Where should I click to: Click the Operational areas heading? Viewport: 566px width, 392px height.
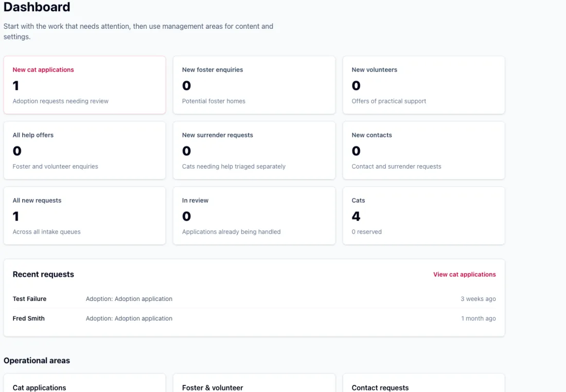pyautogui.click(x=37, y=361)
